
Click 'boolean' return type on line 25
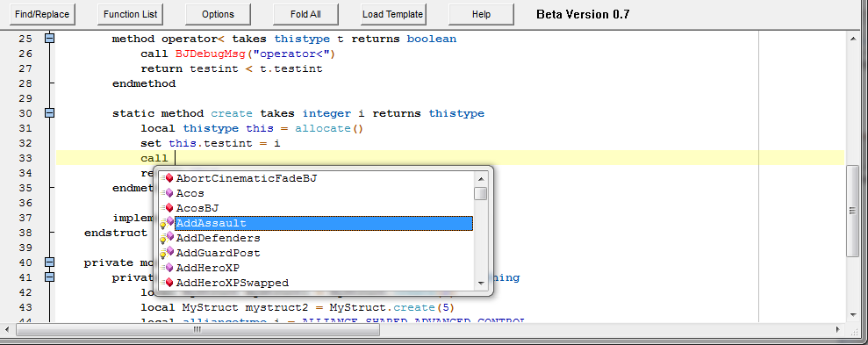click(x=432, y=39)
